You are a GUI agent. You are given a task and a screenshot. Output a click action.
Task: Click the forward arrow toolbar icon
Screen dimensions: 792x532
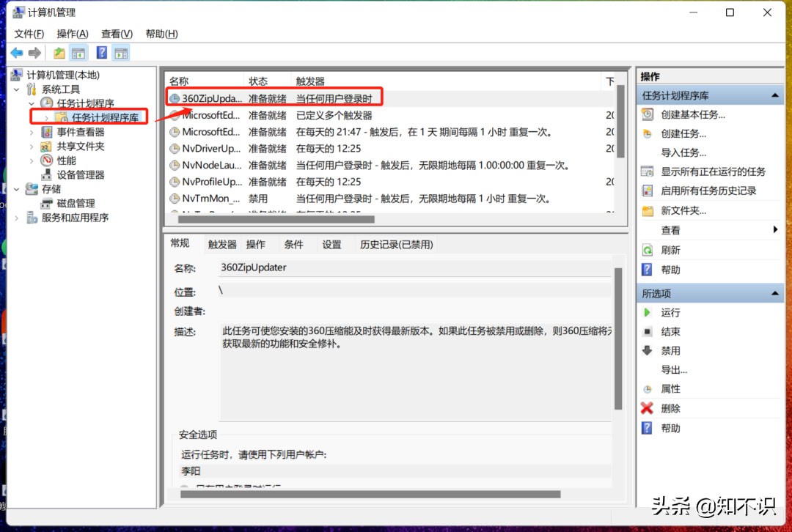[35, 53]
